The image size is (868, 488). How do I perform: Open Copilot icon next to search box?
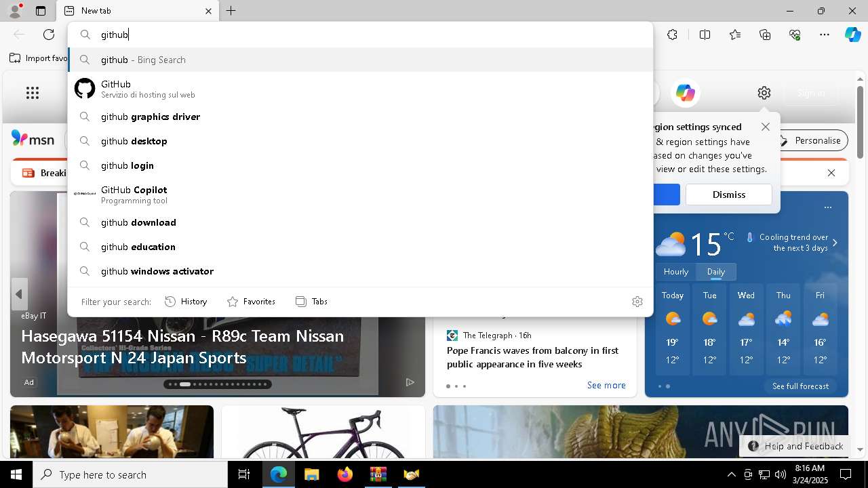[x=685, y=93]
